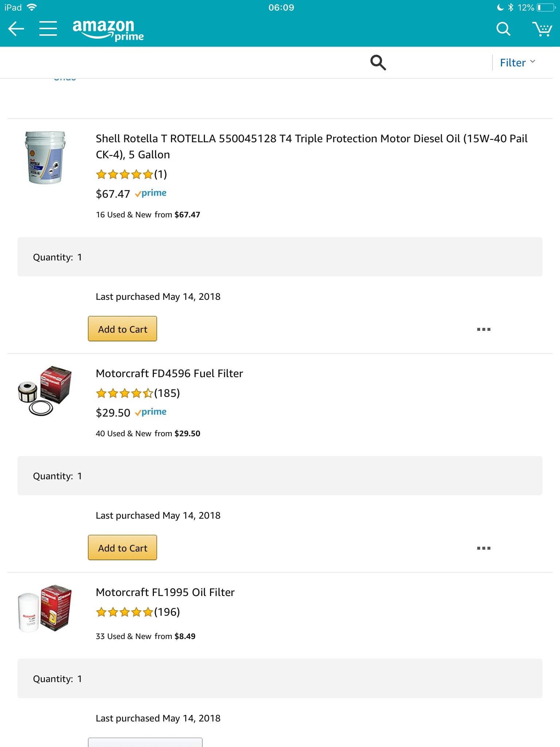Open Motorcraft FL1995 Oil Filter product title
The height and width of the screenshot is (747, 560).
(x=165, y=592)
